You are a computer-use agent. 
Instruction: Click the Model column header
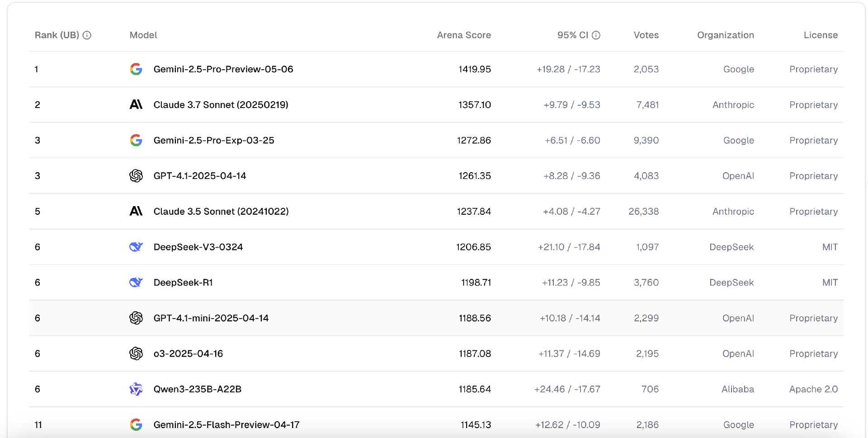[143, 35]
